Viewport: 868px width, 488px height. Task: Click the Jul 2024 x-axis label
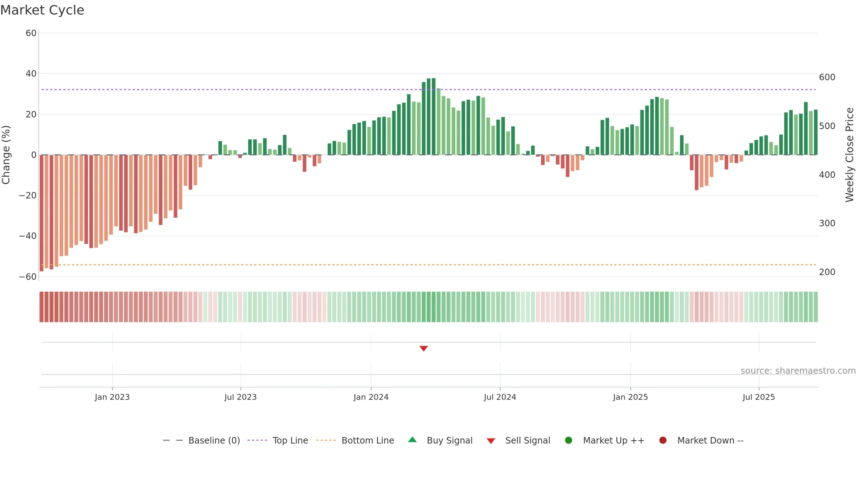point(500,397)
